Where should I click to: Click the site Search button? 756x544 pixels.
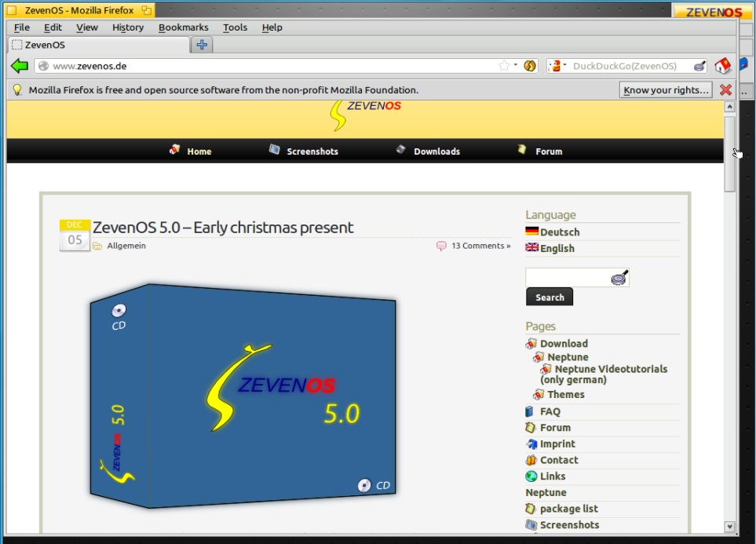point(550,297)
